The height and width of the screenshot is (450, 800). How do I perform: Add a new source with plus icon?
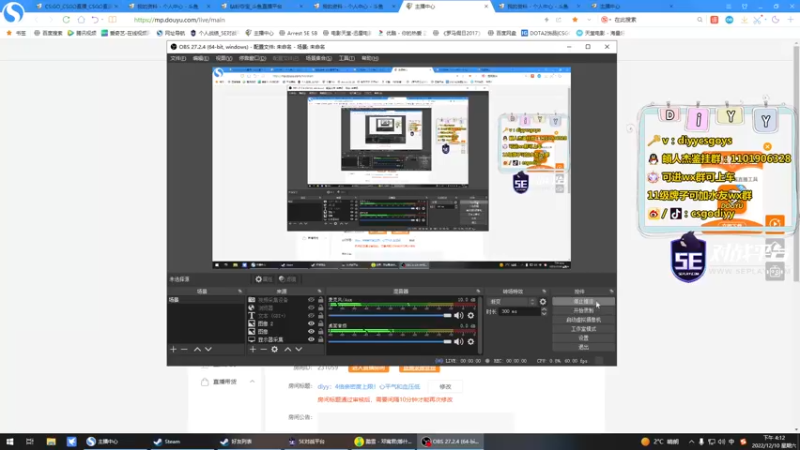(253, 349)
